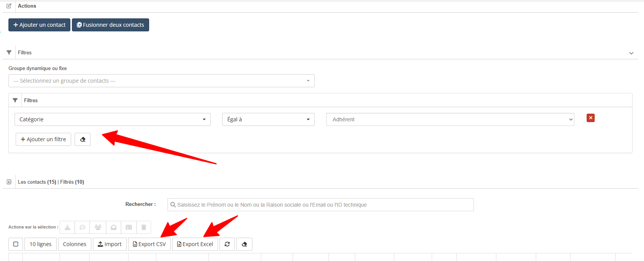This screenshot has height=261, width=644.
Task: Clear filters with eraser beside Ajouter un filtre
Action: pos(83,139)
